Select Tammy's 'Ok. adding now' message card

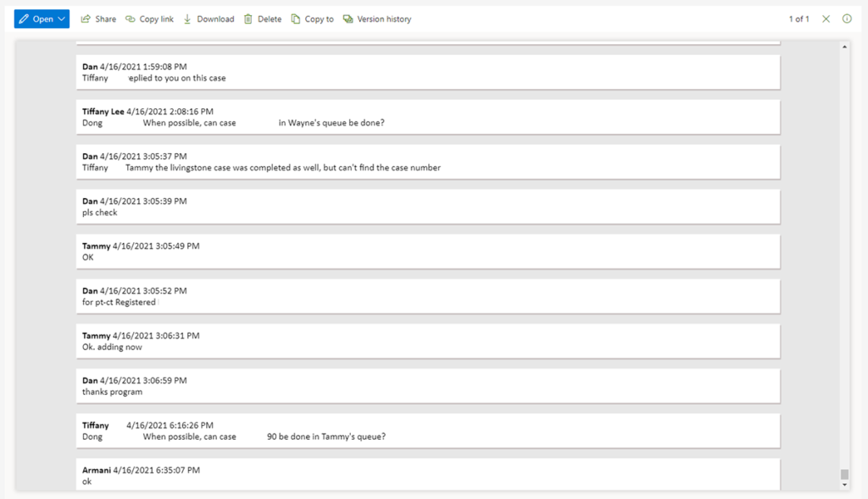430,341
